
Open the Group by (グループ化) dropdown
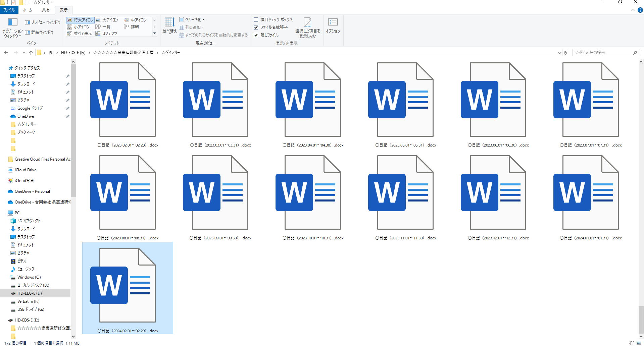click(192, 20)
